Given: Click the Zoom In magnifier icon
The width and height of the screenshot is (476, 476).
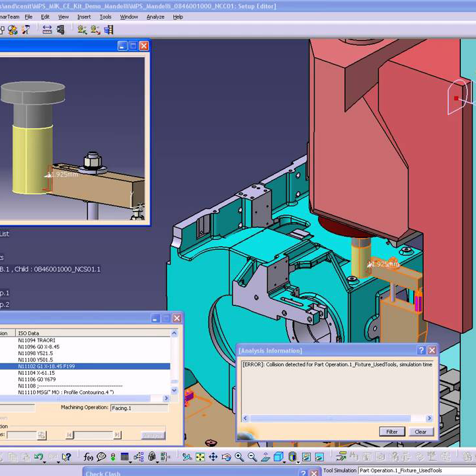Looking at the screenshot, I should [239, 457].
